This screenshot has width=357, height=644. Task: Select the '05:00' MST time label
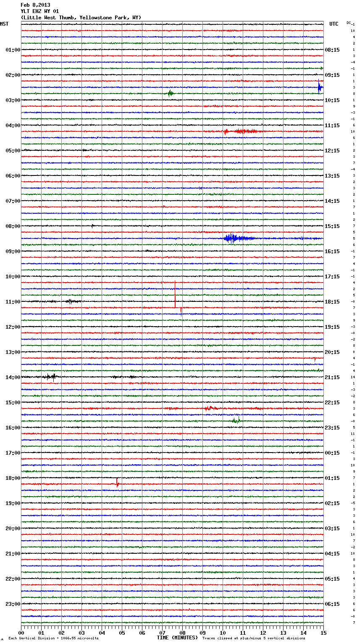click(13, 151)
